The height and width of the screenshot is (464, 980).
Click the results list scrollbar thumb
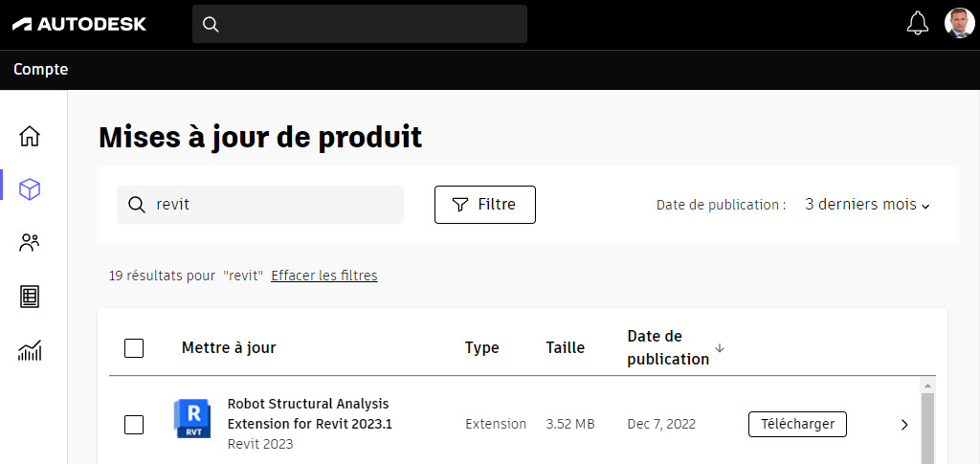click(x=927, y=429)
